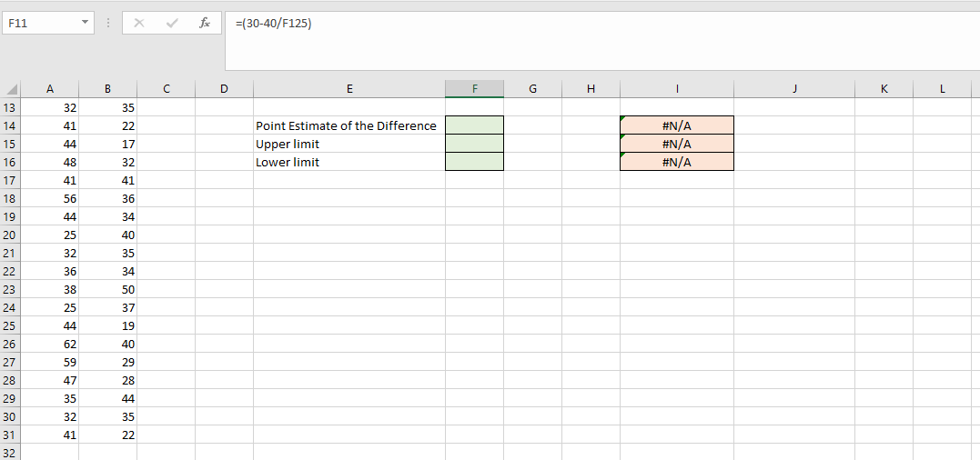Click cell A23 containing 38
Viewport: 980px width, 460px height.
point(49,289)
